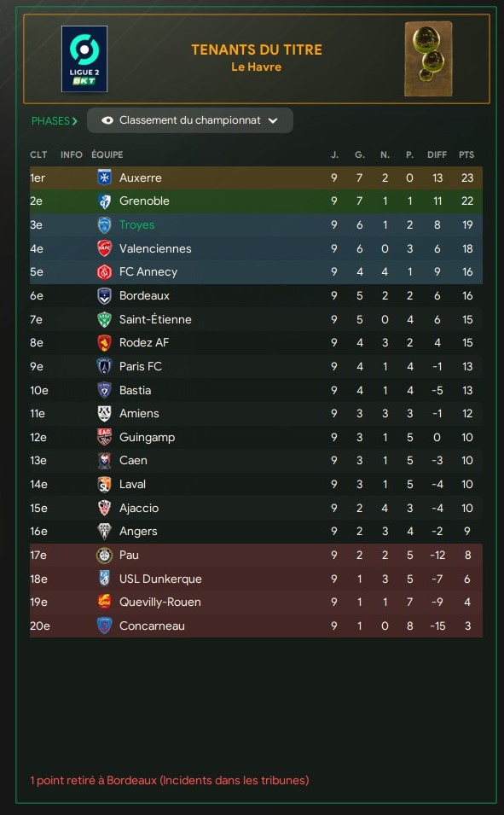Open the Troyes team link
Screen dimensions: 504x815
click(x=136, y=224)
